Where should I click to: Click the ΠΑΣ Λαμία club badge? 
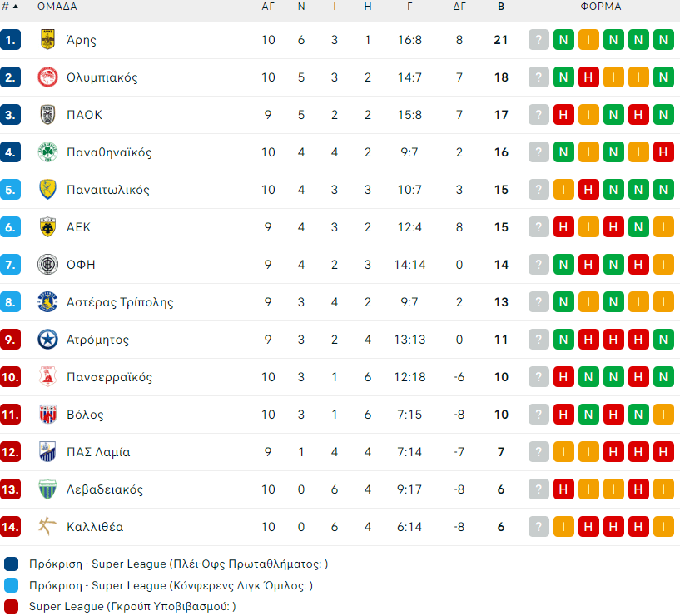tap(47, 452)
